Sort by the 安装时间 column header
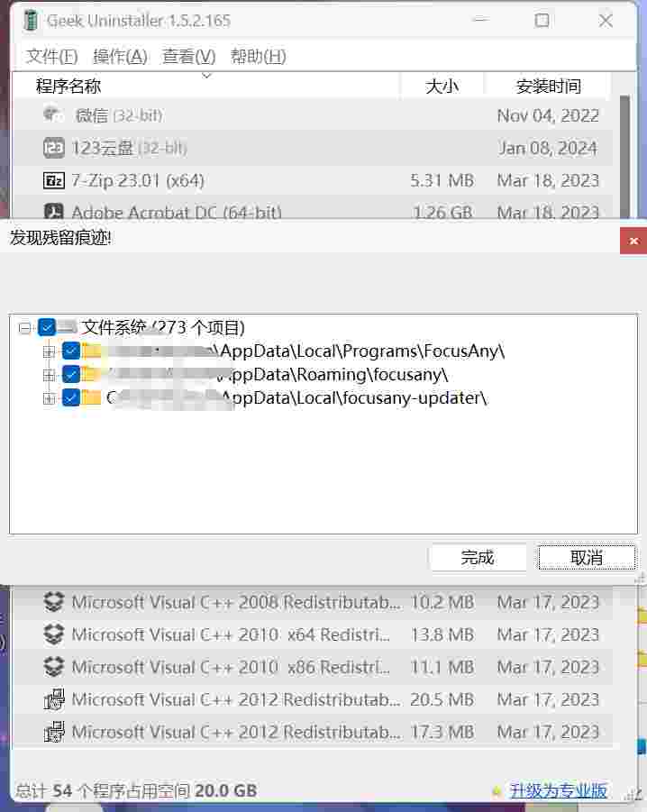Screen dimensions: 647x812 point(548,86)
